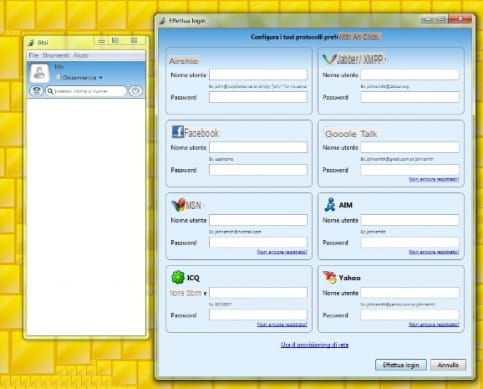Focus the AIM Password field
The width and height of the screenshot is (483, 389).
[x=410, y=242]
